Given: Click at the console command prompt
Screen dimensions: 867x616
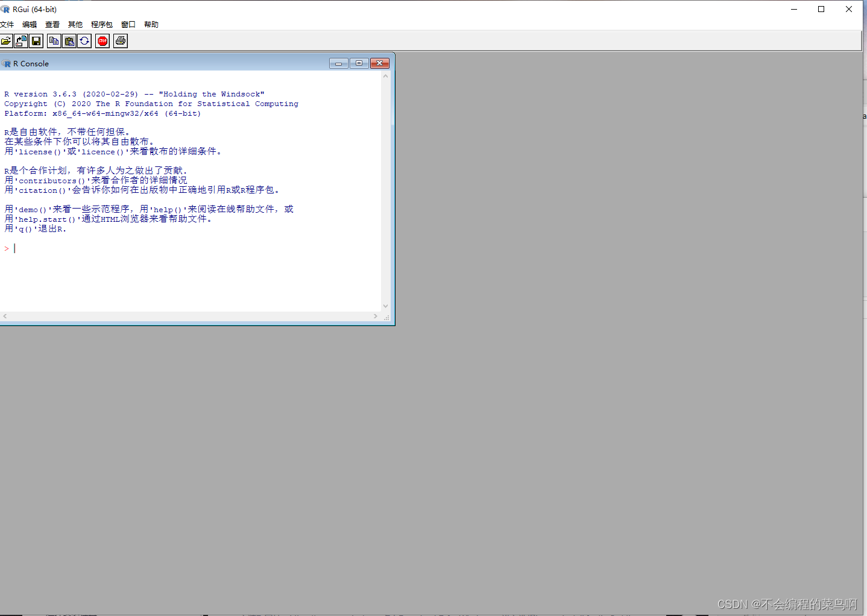Looking at the screenshot, I should [x=14, y=248].
